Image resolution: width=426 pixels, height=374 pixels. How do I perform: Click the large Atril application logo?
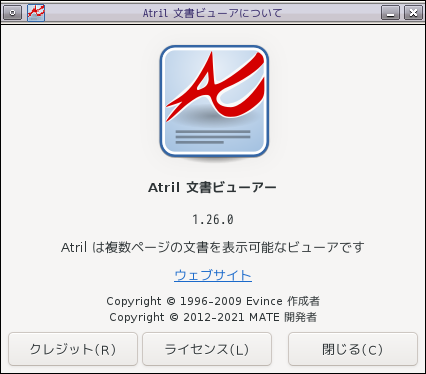pos(214,102)
